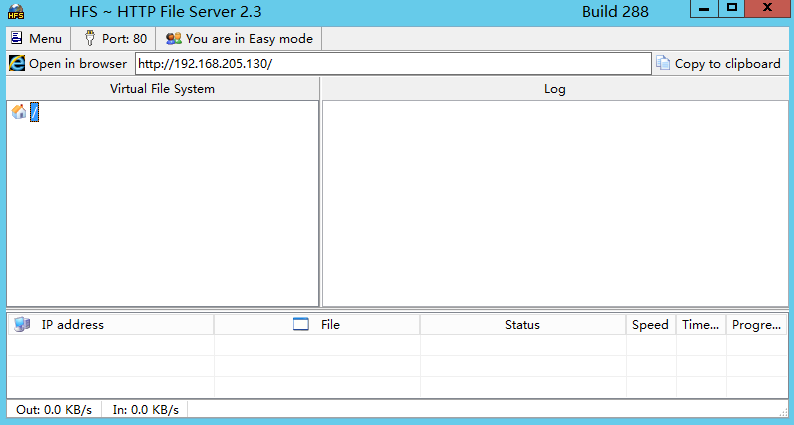794x425 pixels.
Task: Click the Status column header
Action: (523, 325)
